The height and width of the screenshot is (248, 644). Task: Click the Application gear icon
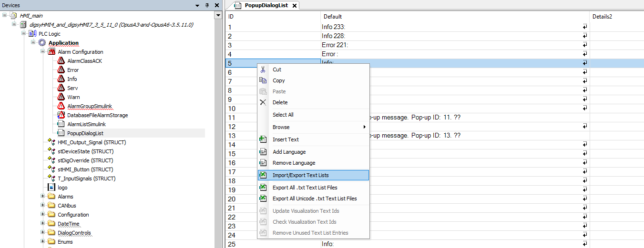pos(42,43)
